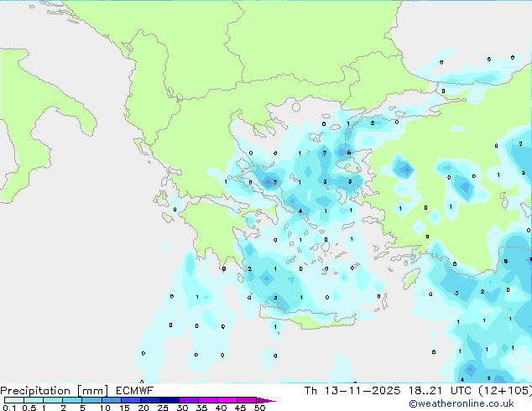Click the legend label '0.1'
Screen dimensions: 532x411
pyautogui.click(x=9, y=408)
